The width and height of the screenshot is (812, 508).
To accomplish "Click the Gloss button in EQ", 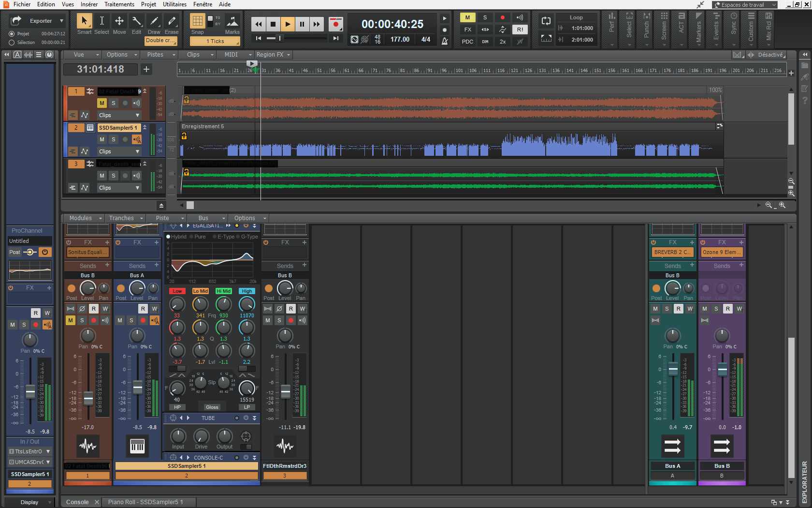I will [212, 407].
